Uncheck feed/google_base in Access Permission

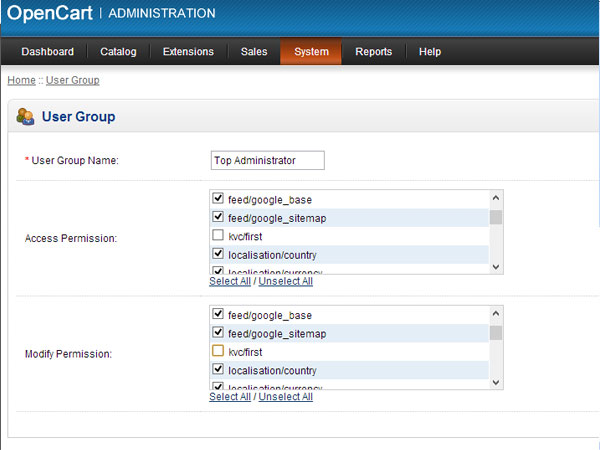(x=218, y=199)
